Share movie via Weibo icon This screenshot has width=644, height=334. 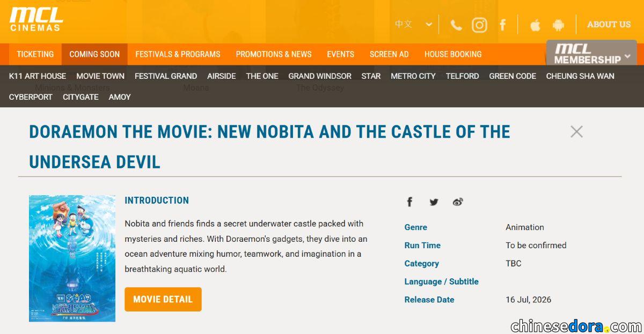(x=458, y=202)
